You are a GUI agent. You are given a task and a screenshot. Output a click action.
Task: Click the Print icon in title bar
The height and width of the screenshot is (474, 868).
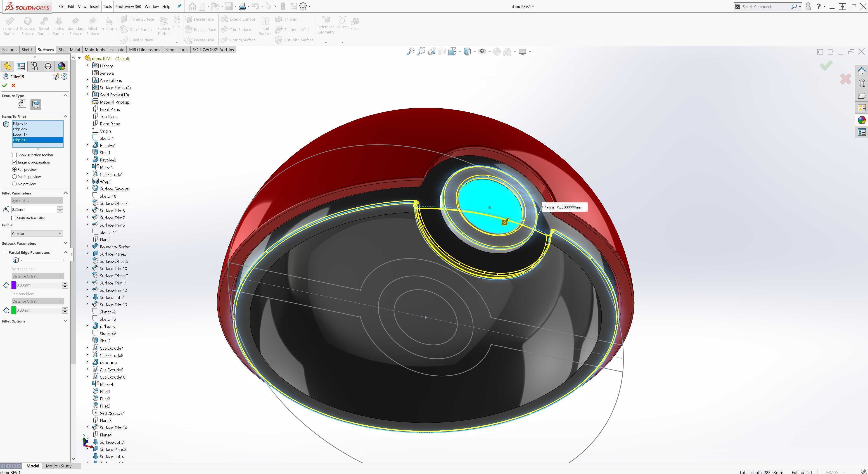click(x=242, y=6)
